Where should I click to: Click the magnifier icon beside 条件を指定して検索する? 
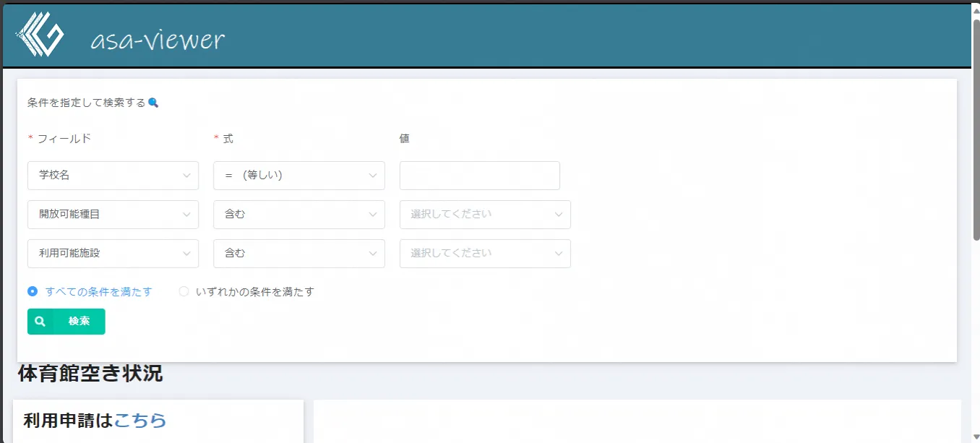[x=153, y=103]
